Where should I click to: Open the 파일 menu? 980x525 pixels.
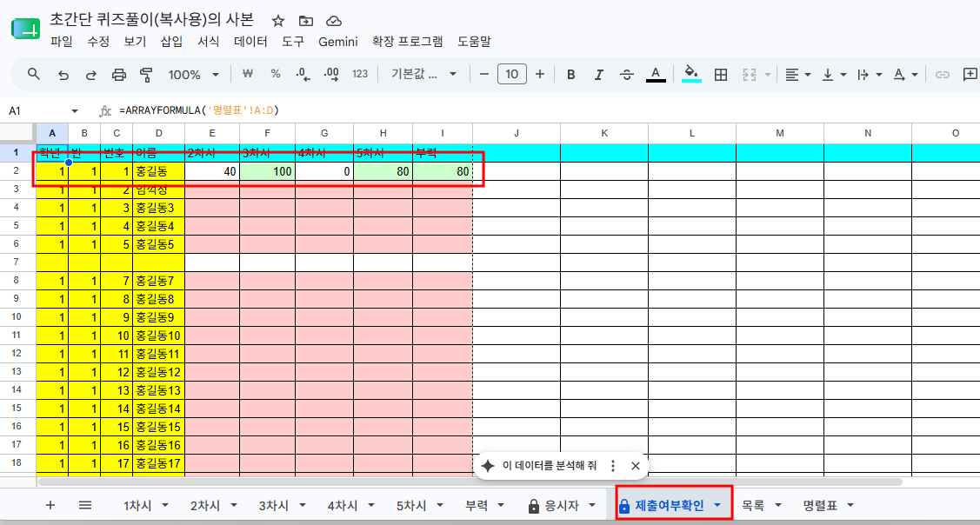pos(61,42)
